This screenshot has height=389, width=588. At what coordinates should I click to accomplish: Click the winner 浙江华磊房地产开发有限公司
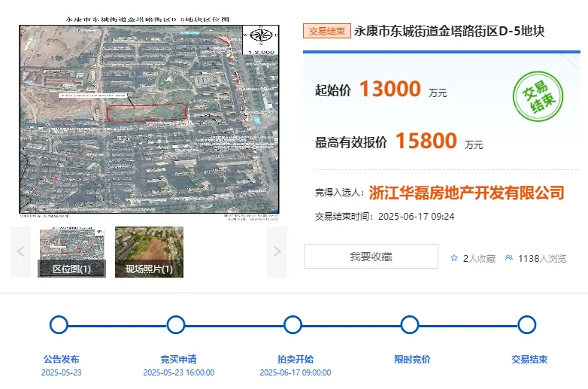tap(467, 193)
